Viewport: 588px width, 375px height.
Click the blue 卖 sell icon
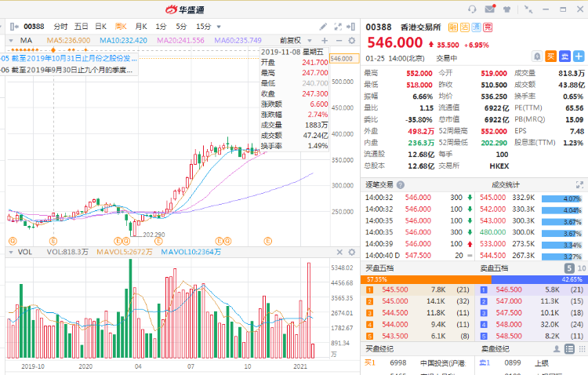[x=564, y=56]
